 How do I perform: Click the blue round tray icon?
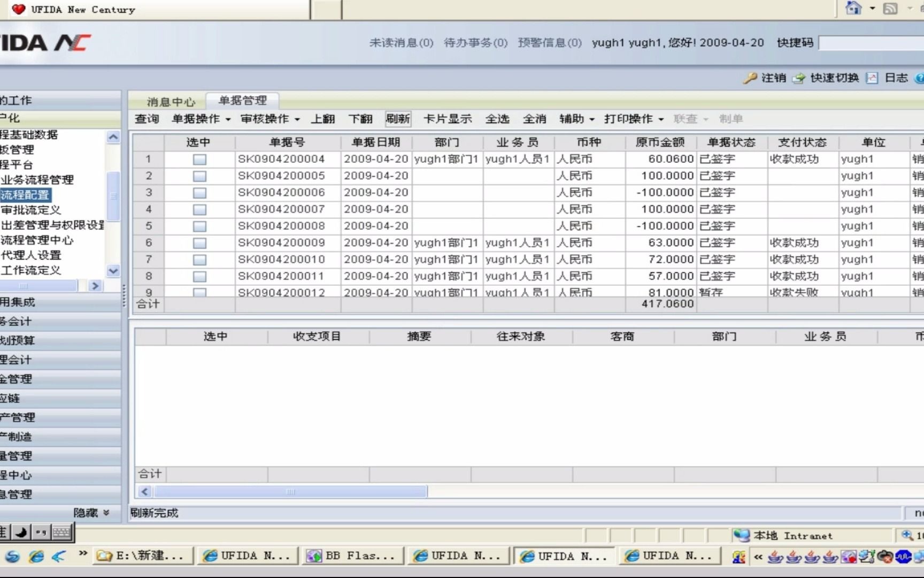904,557
